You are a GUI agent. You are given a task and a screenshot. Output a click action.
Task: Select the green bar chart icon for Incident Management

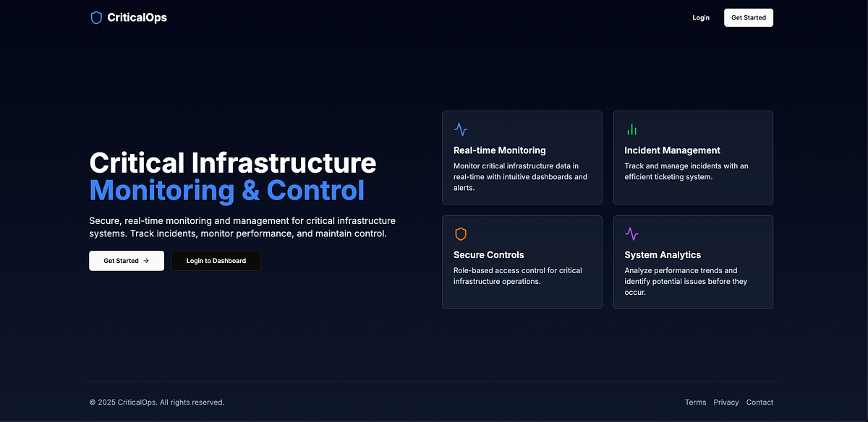pyautogui.click(x=631, y=129)
